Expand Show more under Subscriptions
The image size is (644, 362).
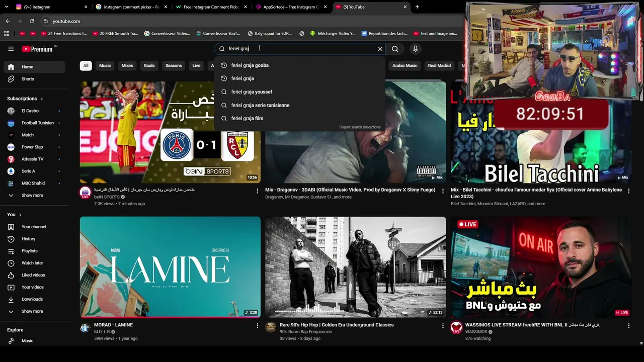tap(34, 195)
